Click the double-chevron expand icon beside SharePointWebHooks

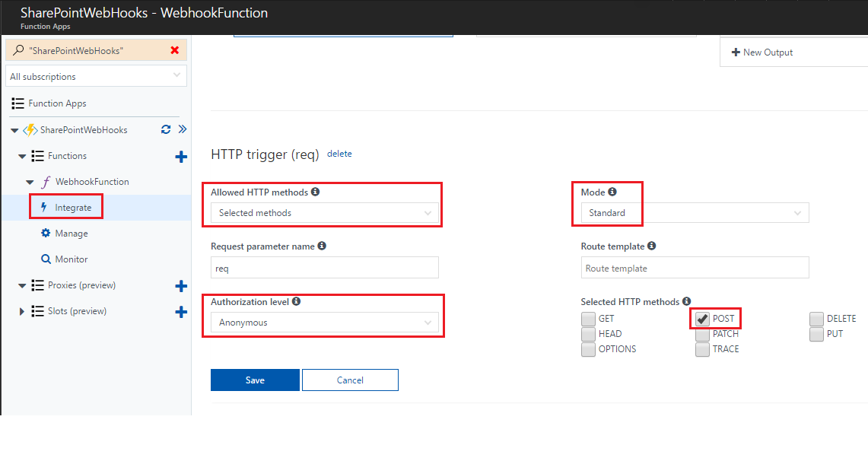click(x=182, y=129)
